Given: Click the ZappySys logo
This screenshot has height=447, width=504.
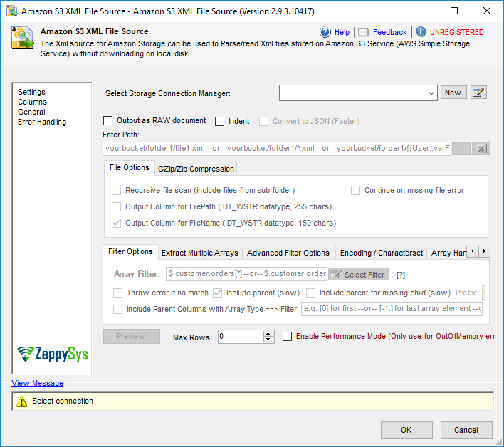Looking at the screenshot, I should tap(53, 354).
